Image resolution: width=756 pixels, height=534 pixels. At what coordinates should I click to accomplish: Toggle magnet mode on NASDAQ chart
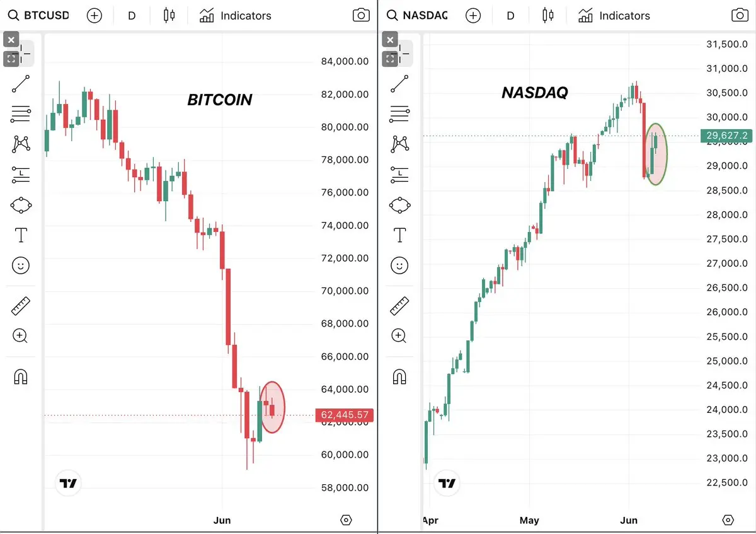[x=399, y=377]
